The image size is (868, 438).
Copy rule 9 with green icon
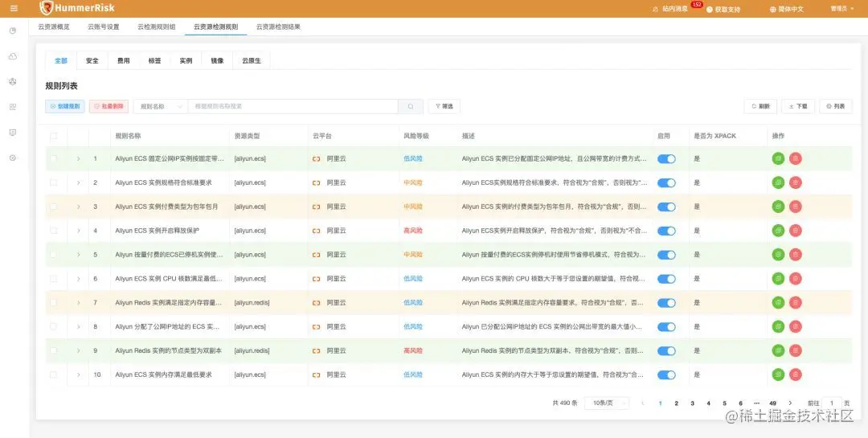point(778,350)
